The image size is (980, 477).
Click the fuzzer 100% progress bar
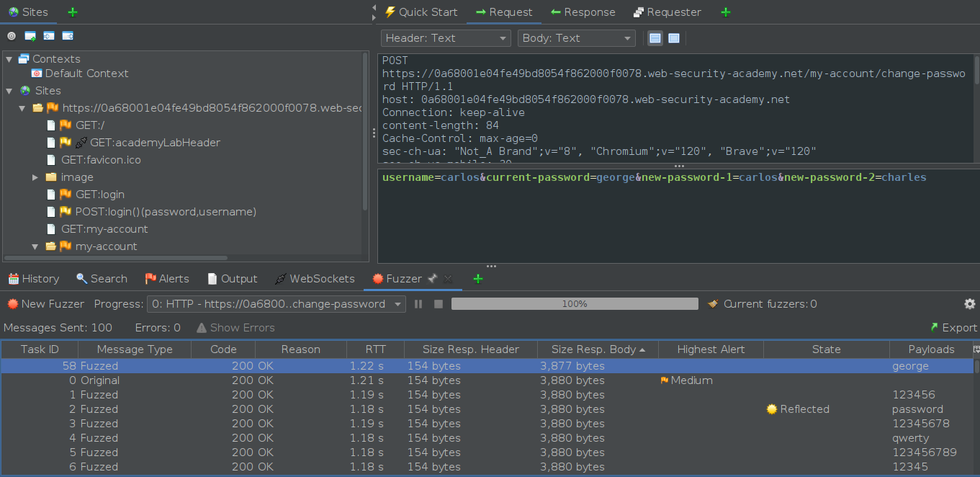(x=574, y=304)
